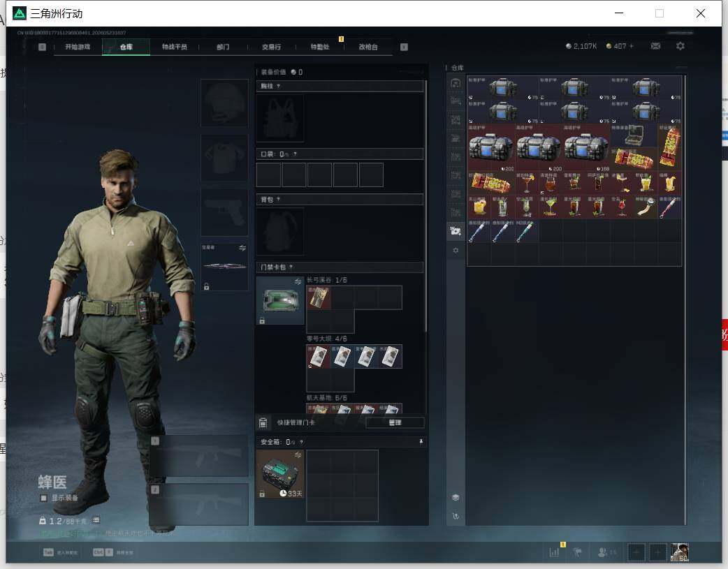
Task: Select the equipped melee knife
Action: click(x=225, y=266)
